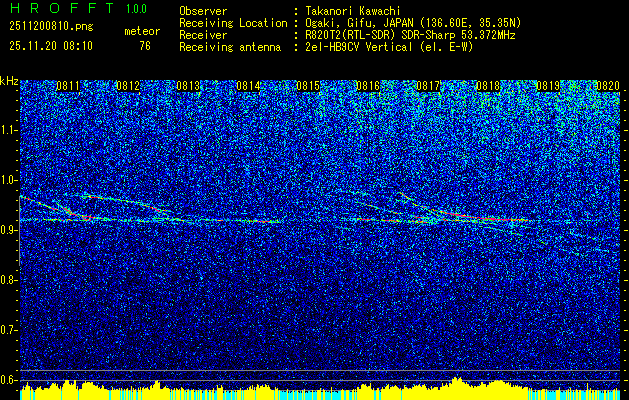Image resolution: width=629 pixels, height=400 pixels.
Task: Click the Observer label
Action: click(x=203, y=11)
